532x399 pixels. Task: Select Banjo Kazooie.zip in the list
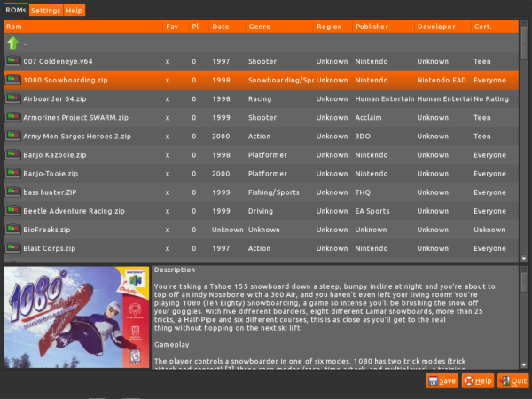point(55,154)
